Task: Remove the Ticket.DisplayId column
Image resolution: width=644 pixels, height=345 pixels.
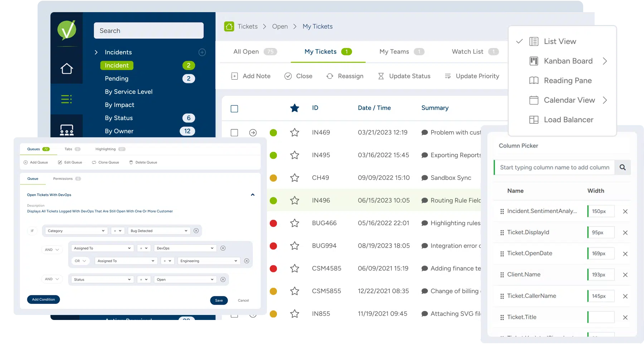Action: click(x=625, y=233)
